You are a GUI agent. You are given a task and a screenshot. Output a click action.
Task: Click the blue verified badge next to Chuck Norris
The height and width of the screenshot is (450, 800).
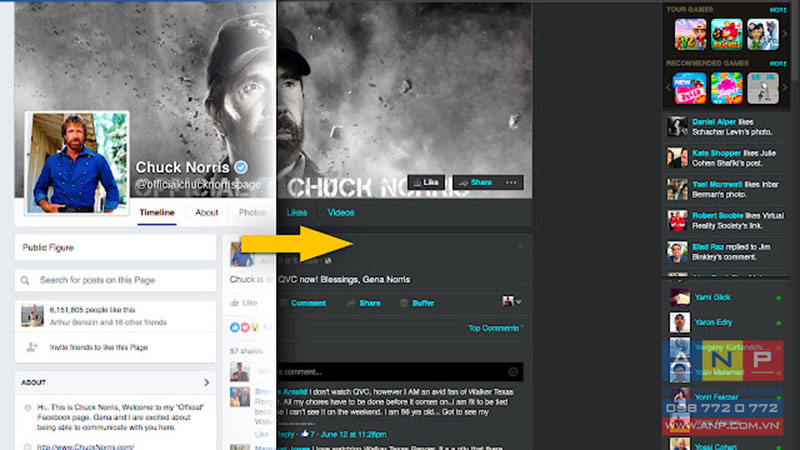241,167
